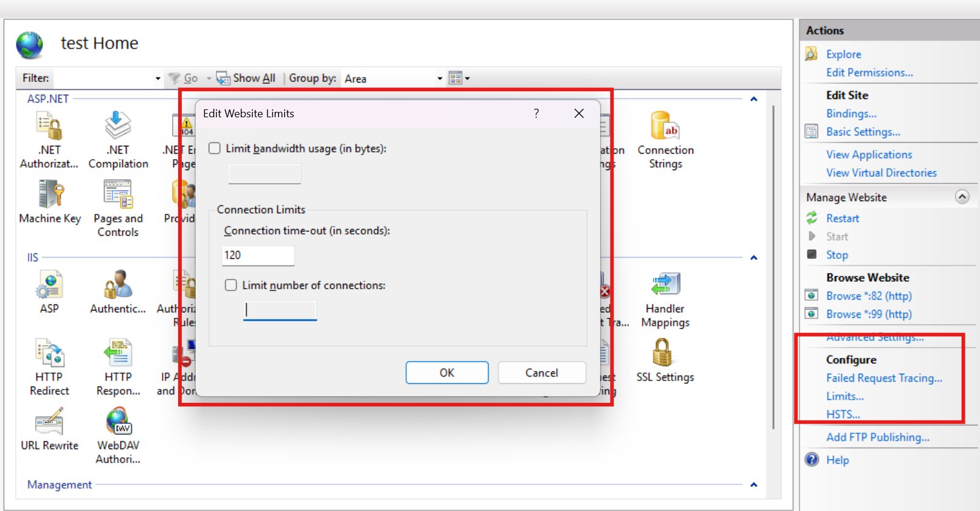The image size is (980, 511).
Task: Open ASP feature icon
Action: (x=49, y=284)
